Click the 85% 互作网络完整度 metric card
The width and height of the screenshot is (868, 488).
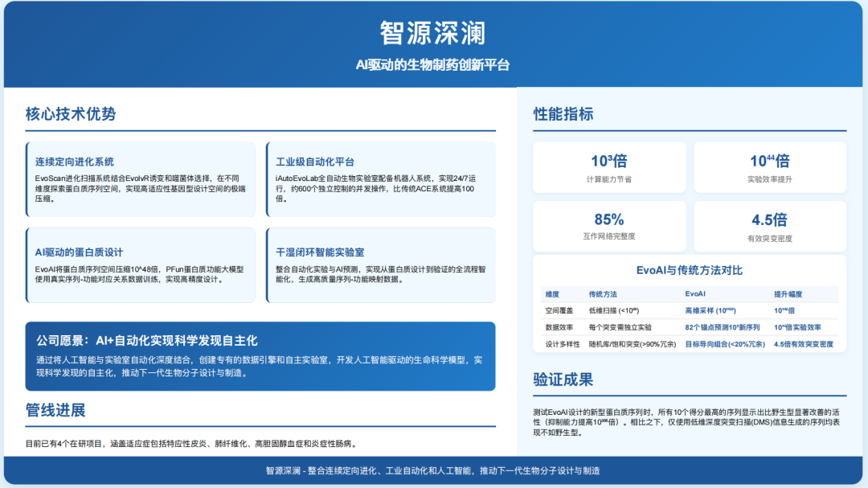pyautogui.click(x=609, y=226)
